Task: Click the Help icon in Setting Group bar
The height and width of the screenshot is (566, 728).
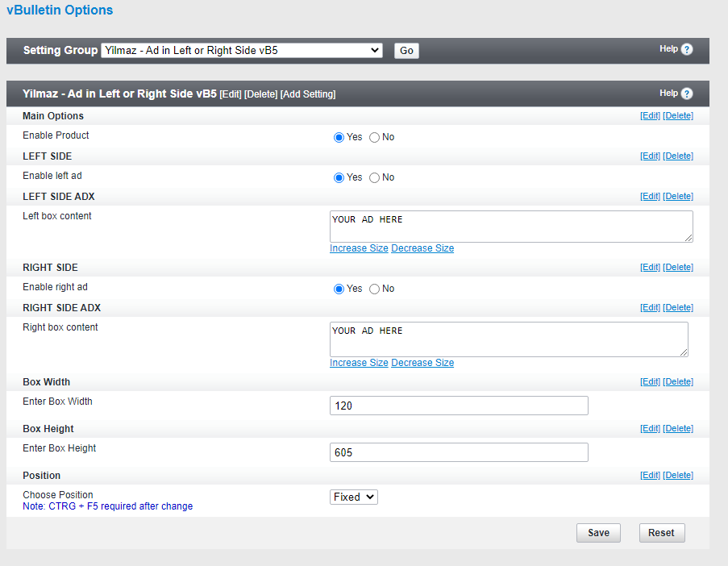Action: (x=687, y=49)
